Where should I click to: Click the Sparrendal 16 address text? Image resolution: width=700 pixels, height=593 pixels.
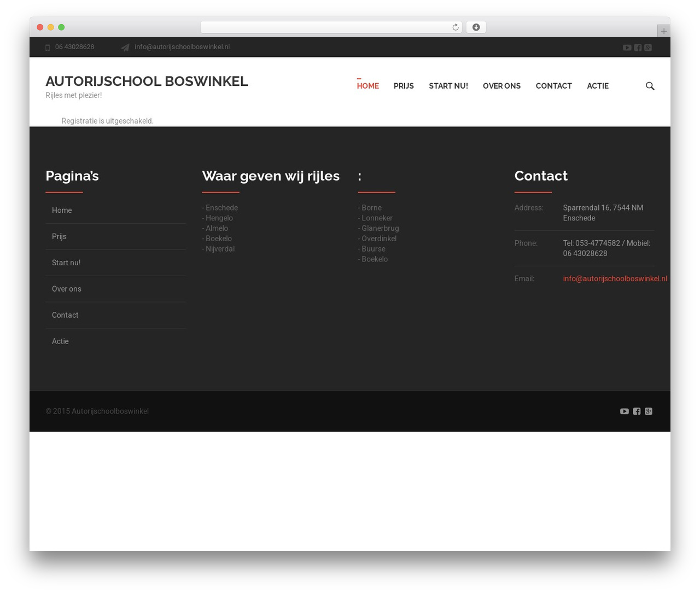coord(603,213)
